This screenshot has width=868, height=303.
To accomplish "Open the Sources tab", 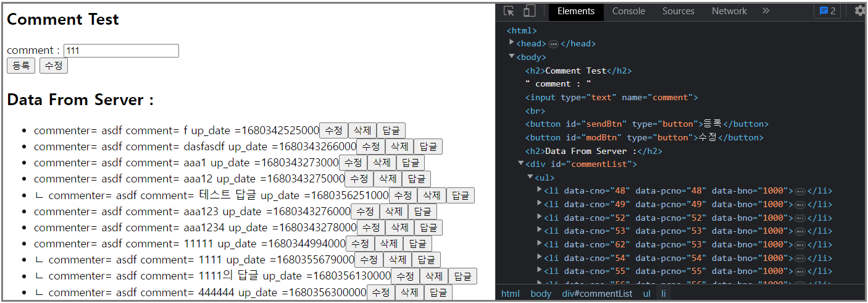I will pos(678,11).
